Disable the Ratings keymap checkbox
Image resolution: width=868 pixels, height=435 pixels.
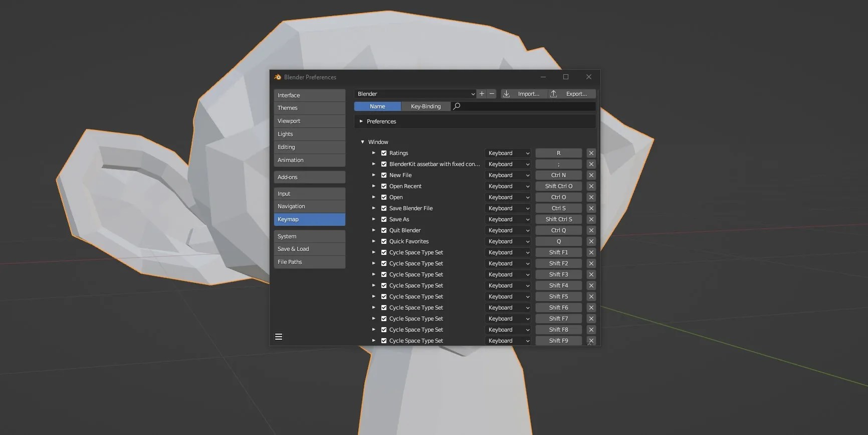click(x=384, y=153)
